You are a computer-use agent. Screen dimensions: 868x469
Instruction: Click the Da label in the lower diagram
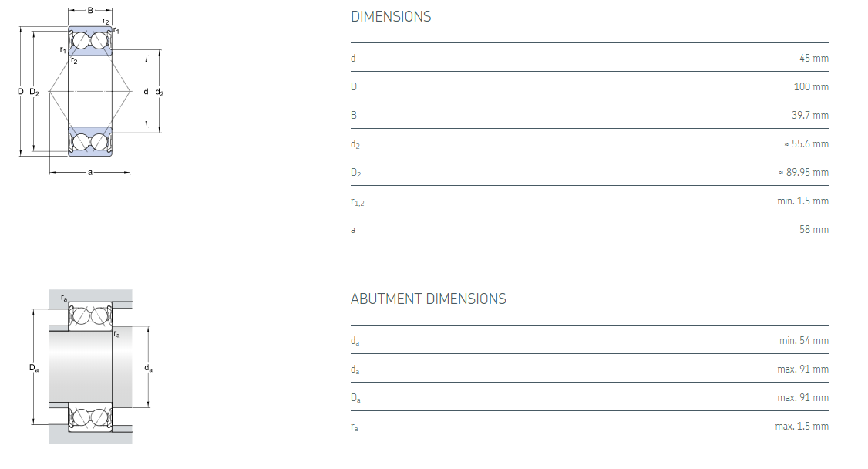pos(34,368)
